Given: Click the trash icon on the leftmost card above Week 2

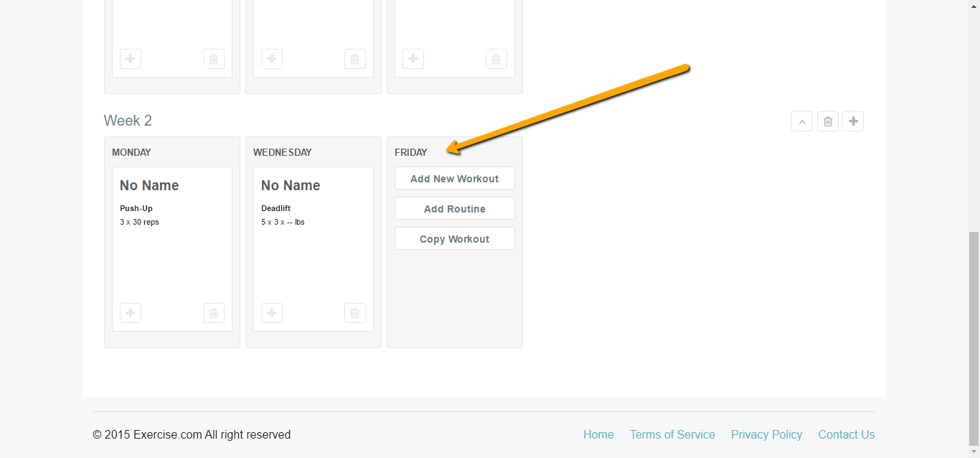Looking at the screenshot, I should click(214, 59).
